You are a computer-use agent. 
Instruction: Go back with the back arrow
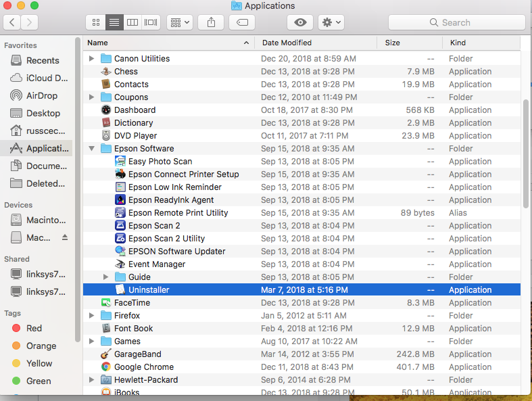[12, 22]
